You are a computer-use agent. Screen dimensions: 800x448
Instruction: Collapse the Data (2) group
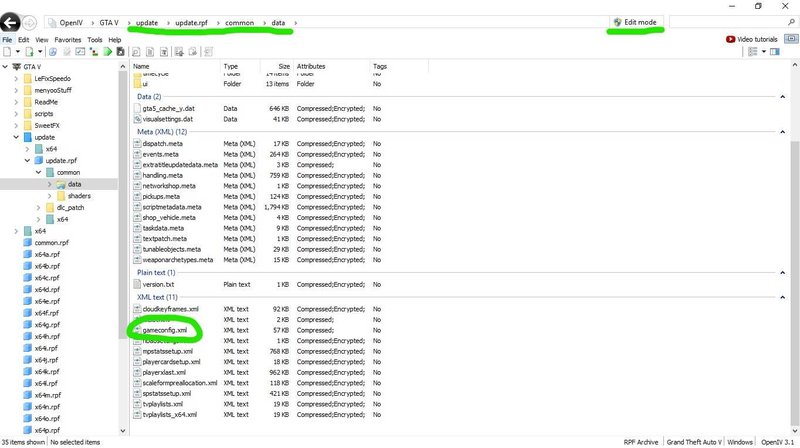[782, 96]
